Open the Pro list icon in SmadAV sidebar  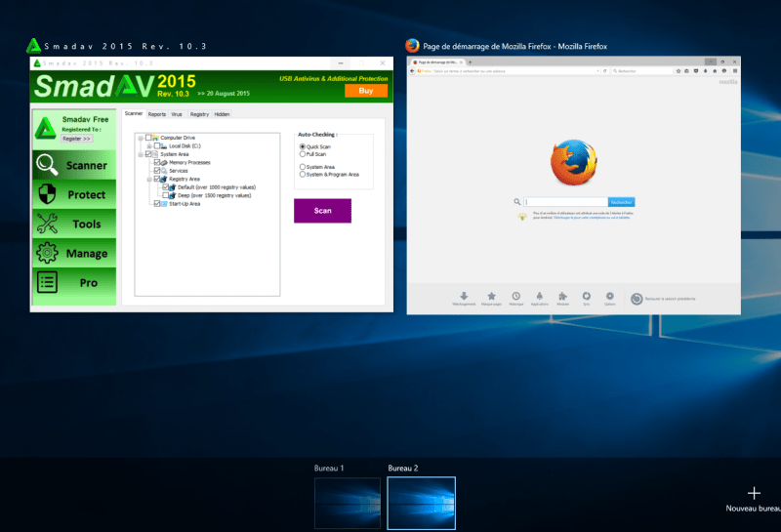tap(47, 282)
